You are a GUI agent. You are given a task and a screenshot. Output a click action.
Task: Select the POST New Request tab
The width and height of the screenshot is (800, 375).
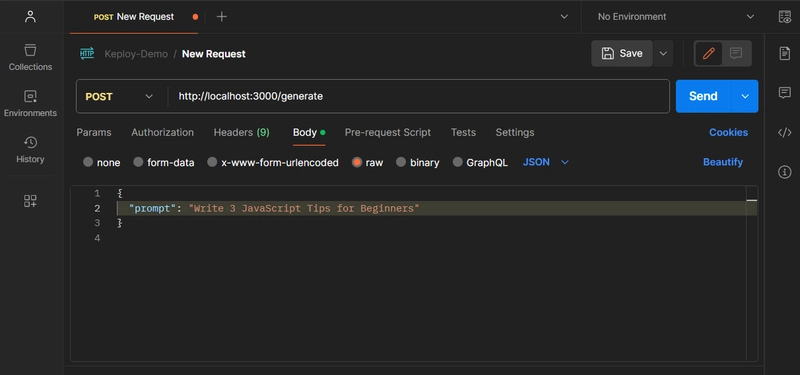(134, 17)
